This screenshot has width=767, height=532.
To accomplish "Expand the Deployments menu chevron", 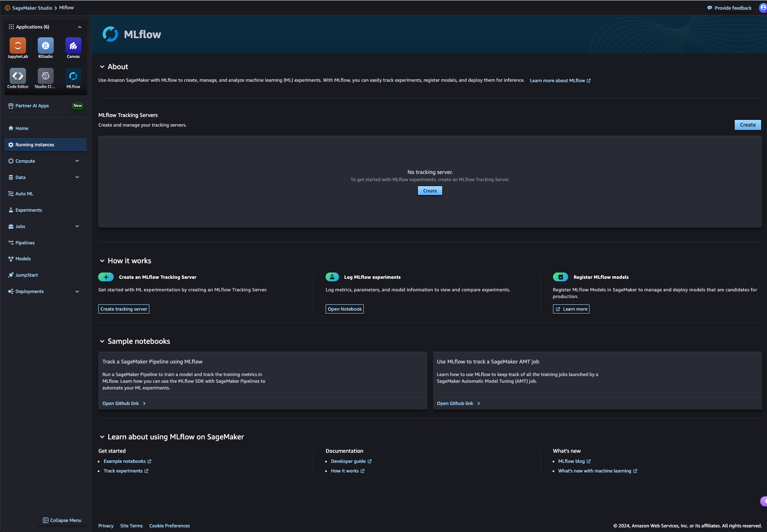I will click(x=77, y=292).
